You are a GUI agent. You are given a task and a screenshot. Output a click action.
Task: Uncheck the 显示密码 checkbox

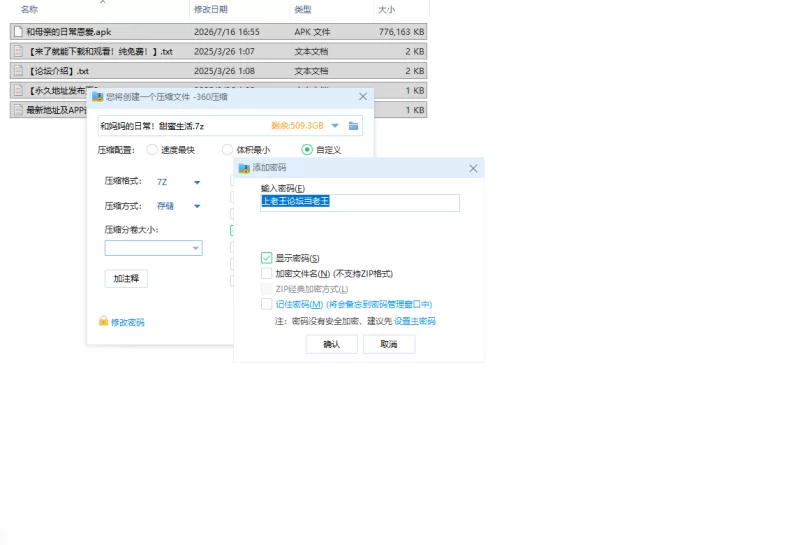tap(266, 258)
